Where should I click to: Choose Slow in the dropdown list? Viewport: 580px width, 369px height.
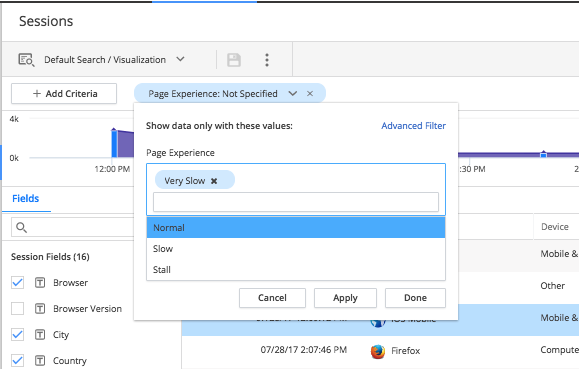point(296,248)
